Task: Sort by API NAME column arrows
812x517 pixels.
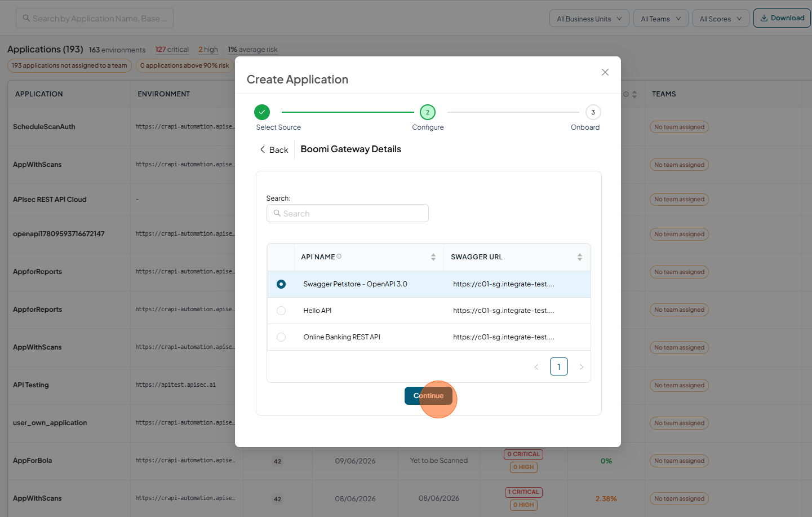Action: (x=433, y=257)
